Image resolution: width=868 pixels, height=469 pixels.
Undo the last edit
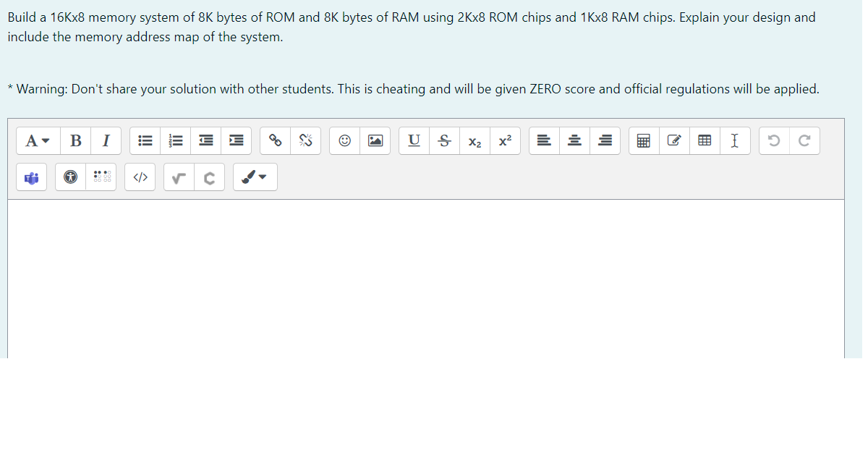point(775,140)
